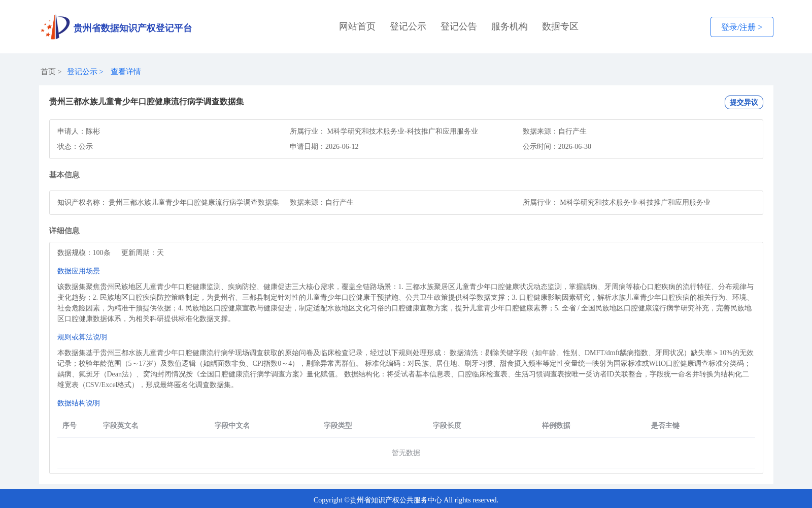Click 字段中文名 column header
This screenshot has height=508, width=812.
pos(232,425)
